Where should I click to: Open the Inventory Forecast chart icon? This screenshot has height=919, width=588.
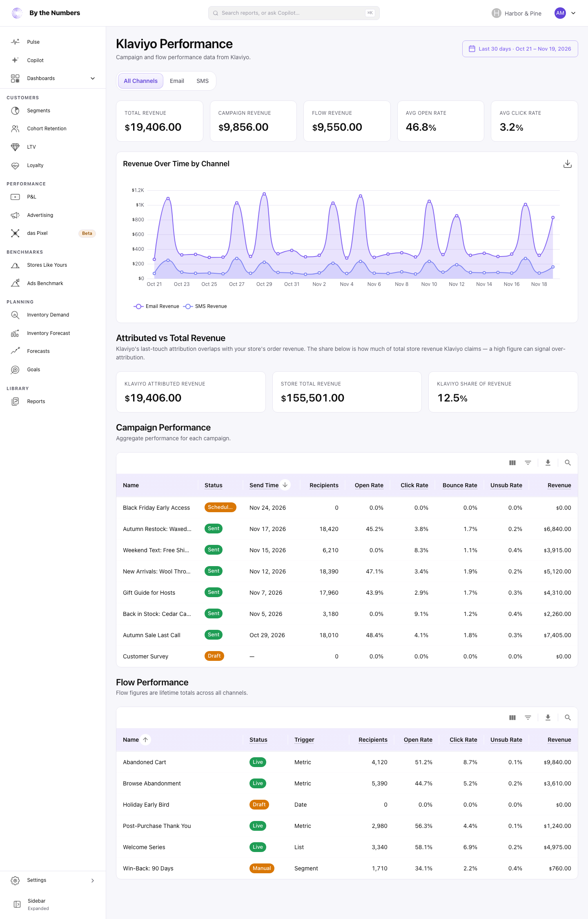(15, 333)
